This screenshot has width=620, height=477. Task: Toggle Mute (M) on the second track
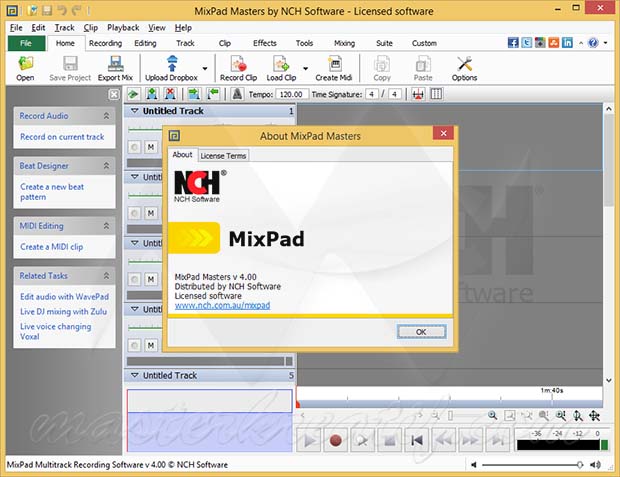tap(151, 213)
